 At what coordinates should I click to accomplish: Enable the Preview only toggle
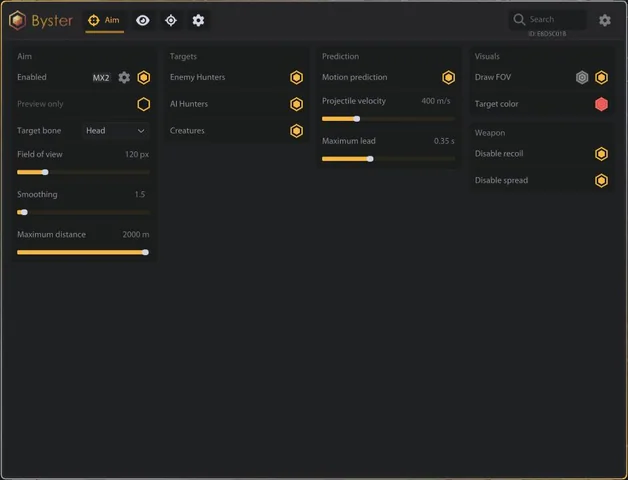[x=144, y=104]
